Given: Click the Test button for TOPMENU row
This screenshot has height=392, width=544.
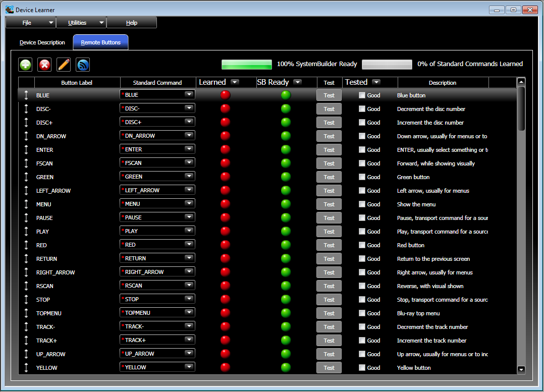Looking at the screenshot, I should pyautogui.click(x=329, y=313).
